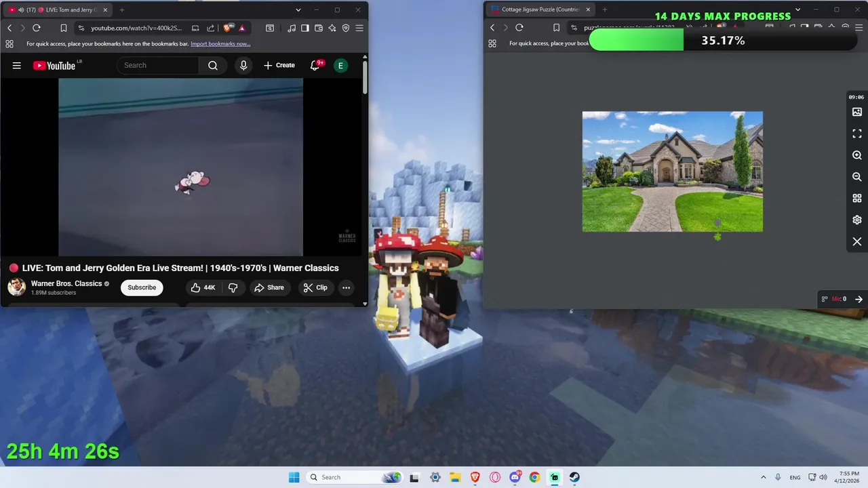Open Brave Wallet in YouTube window
The width and height of the screenshot is (868, 488).
(x=319, y=28)
